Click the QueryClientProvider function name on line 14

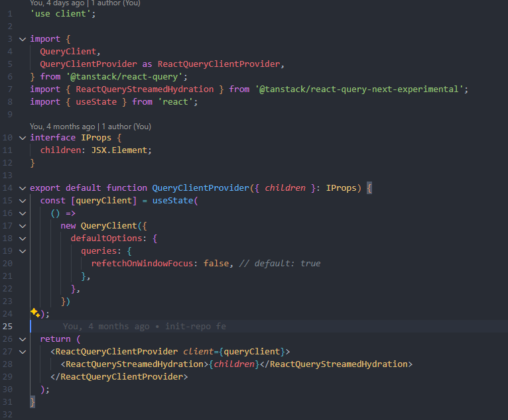200,188
